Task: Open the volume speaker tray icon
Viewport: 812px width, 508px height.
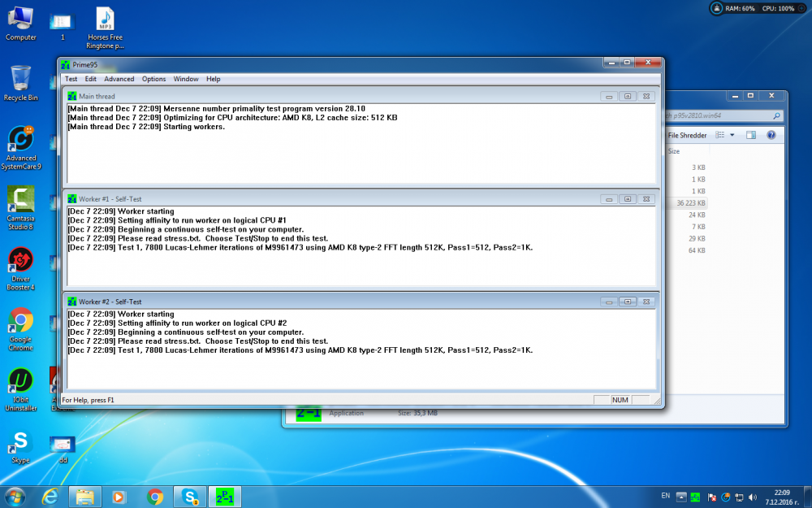Action: tap(753, 497)
